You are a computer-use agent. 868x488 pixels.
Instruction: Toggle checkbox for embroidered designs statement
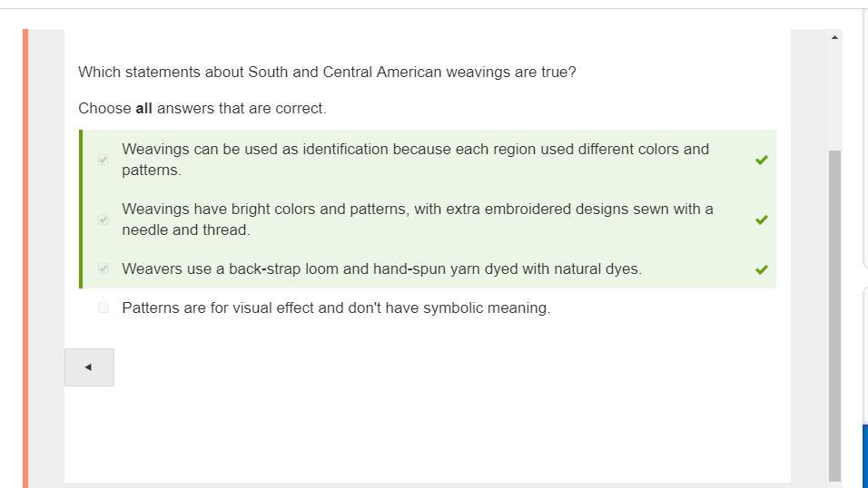click(104, 220)
